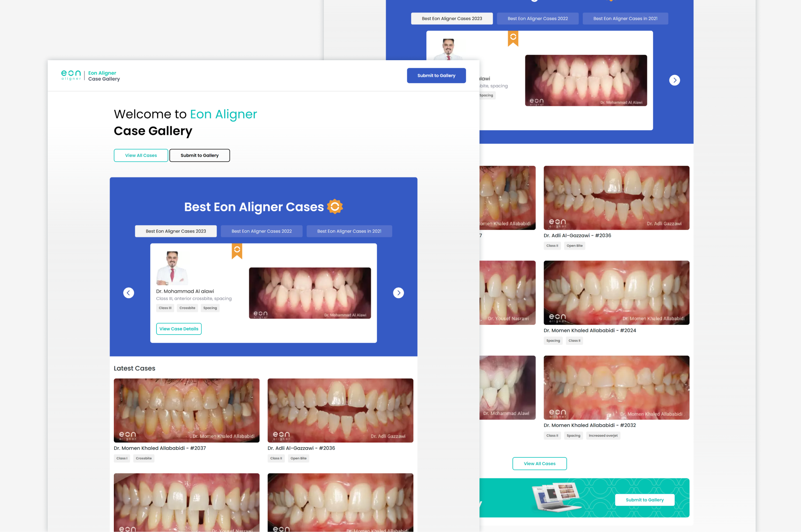Click Class II tag under case #2024
This screenshot has width=801, height=532.
point(574,341)
